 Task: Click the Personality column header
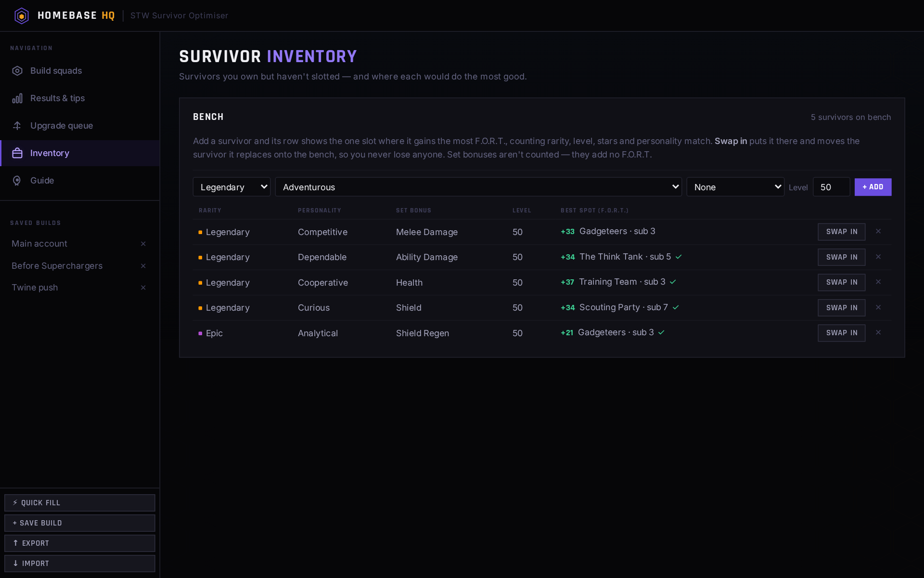click(x=320, y=210)
